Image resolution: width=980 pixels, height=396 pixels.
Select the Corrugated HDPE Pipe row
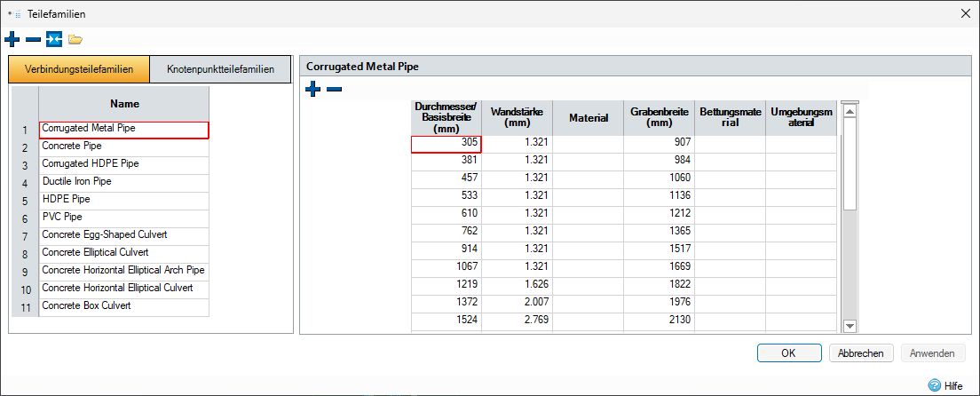click(x=123, y=165)
